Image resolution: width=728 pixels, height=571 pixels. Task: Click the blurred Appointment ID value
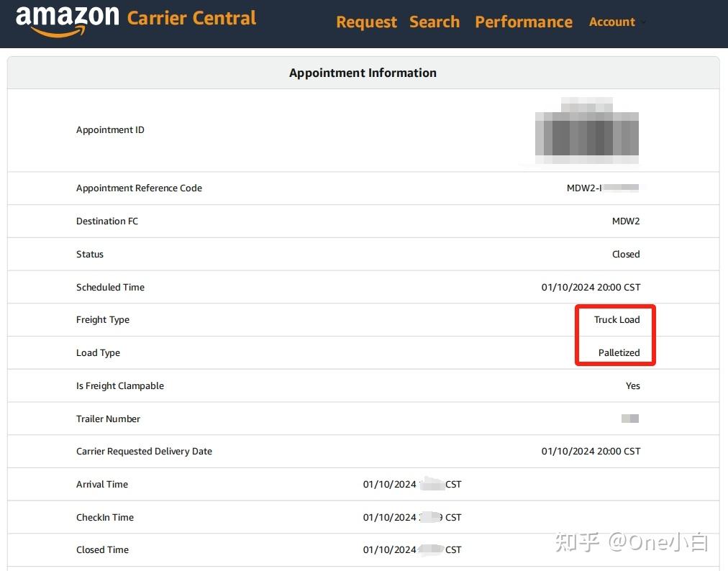tap(587, 130)
